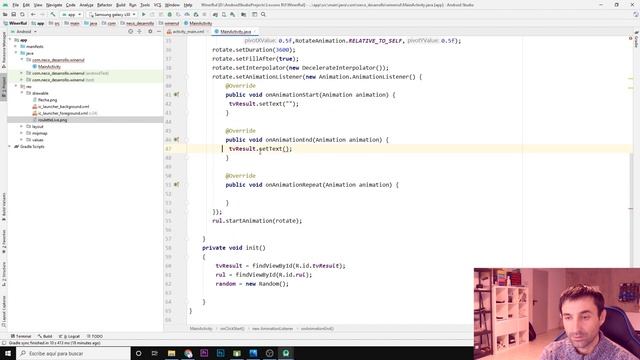640x360 pixels.
Task: Click the Windows Start button
Action: [8, 353]
